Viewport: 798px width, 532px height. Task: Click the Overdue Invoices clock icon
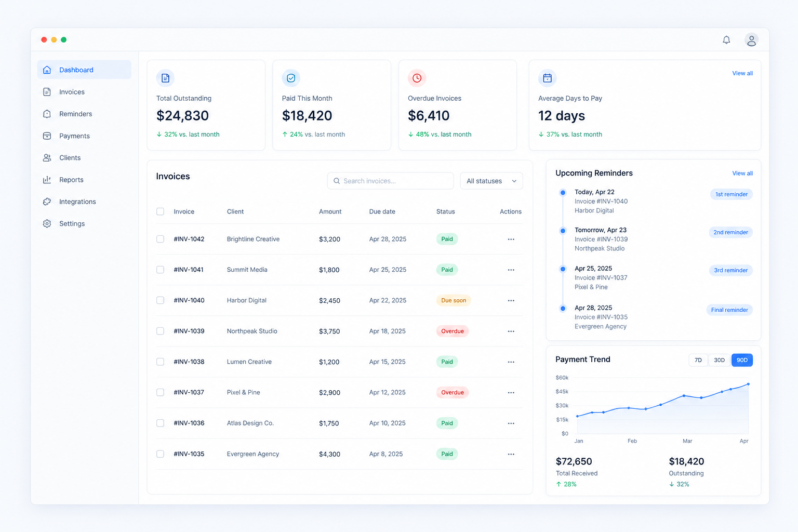pos(417,78)
